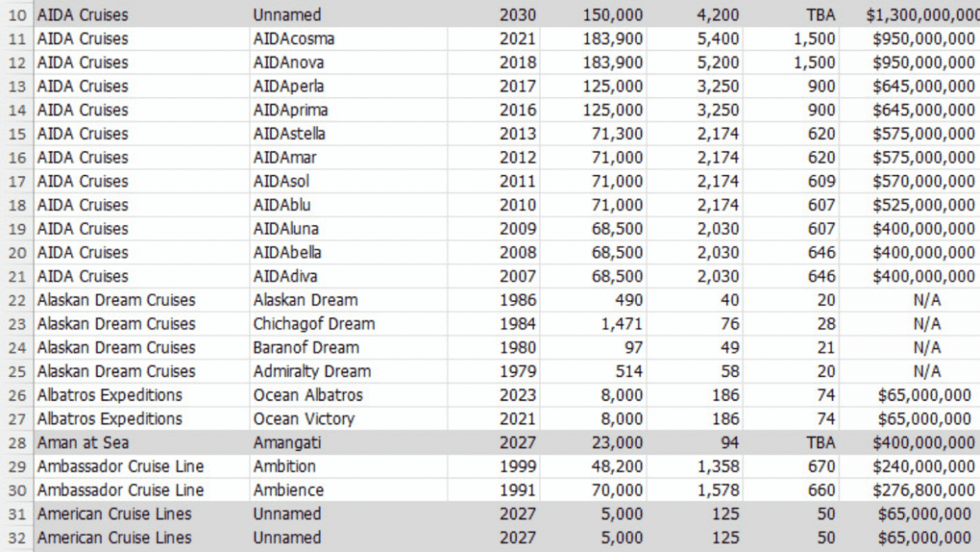This screenshot has height=552, width=980.
Task: Click the Ambition ship name cell
Action: [x=348, y=467]
